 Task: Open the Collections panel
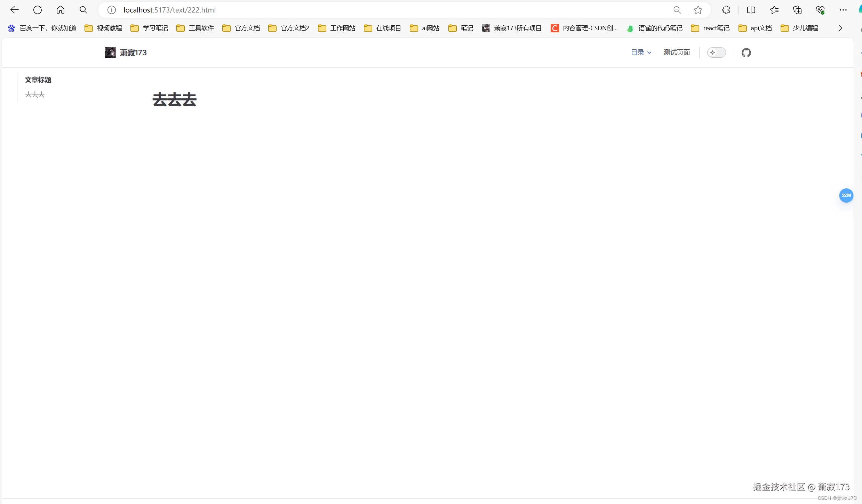pos(797,9)
